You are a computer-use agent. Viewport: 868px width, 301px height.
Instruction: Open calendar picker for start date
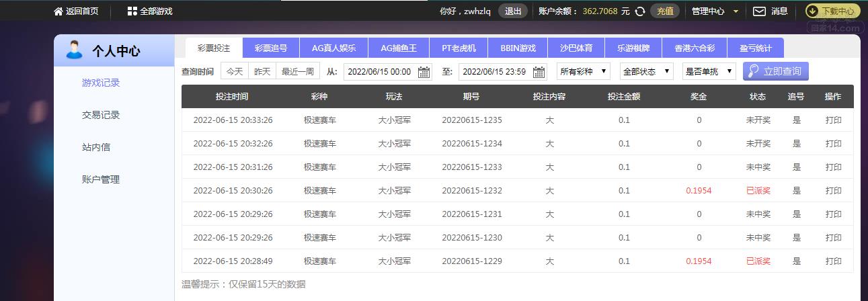(424, 72)
